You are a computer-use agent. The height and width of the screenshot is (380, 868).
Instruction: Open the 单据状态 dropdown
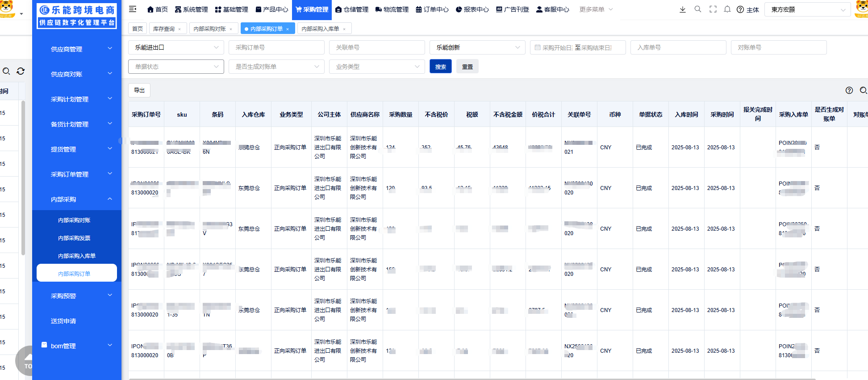[176, 67]
